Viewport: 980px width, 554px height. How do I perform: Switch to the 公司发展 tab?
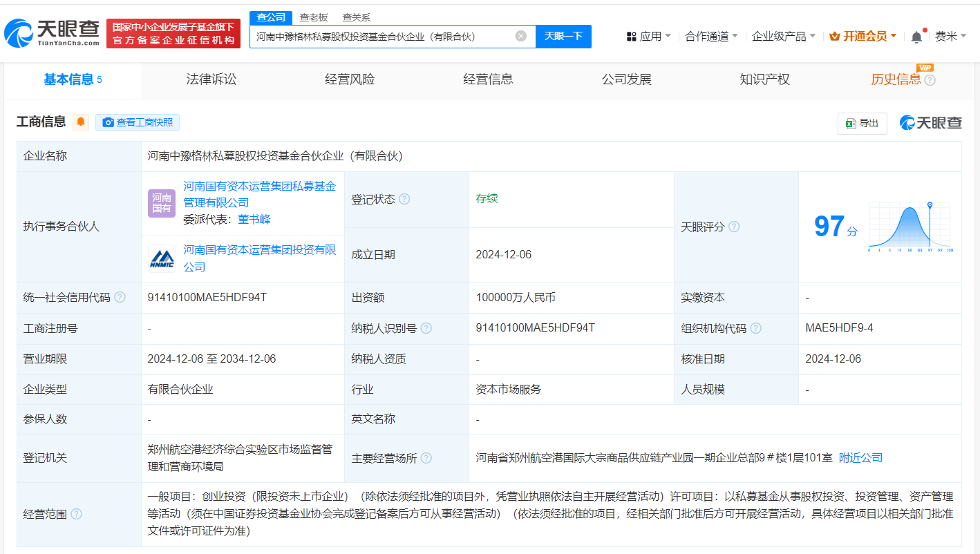626,79
